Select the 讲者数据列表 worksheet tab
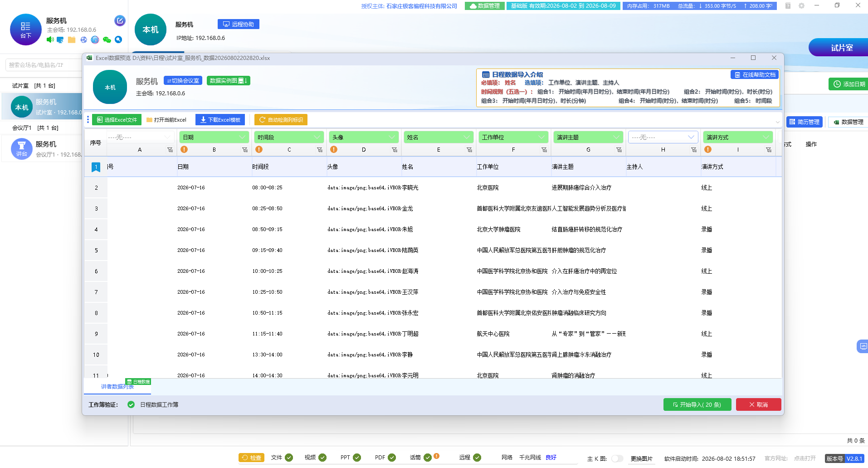 point(117,387)
